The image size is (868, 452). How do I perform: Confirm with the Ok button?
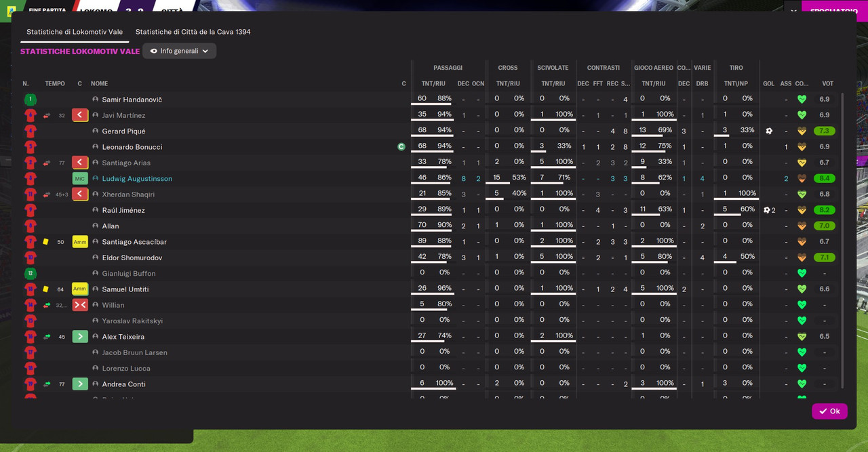pyautogui.click(x=829, y=411)
